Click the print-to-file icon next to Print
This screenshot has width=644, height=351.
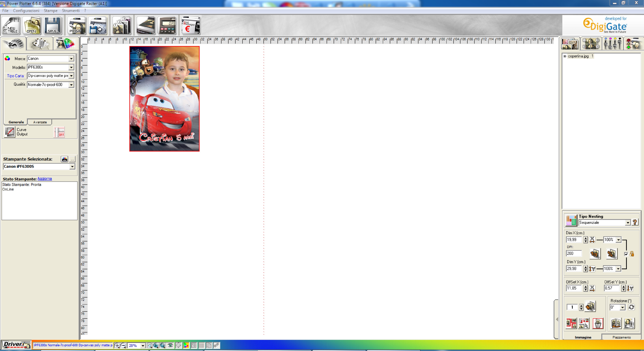(x=98, y=25)
